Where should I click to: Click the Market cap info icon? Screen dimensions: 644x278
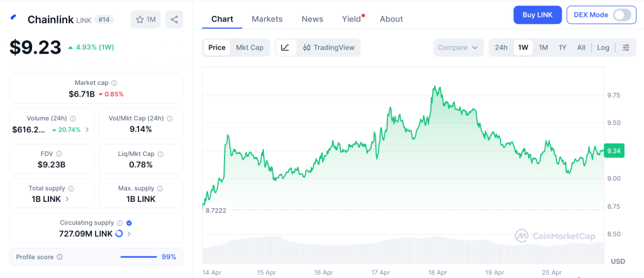[x=114, y=83]
